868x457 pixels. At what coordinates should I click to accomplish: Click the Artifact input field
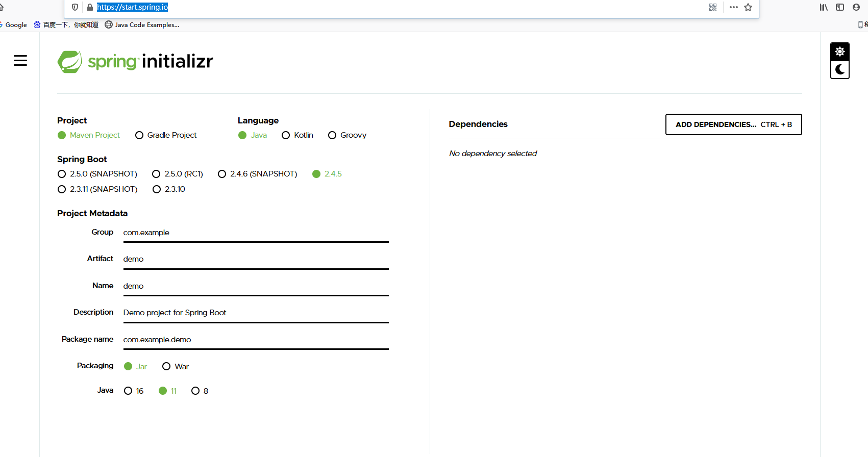[x=256, y=259]
